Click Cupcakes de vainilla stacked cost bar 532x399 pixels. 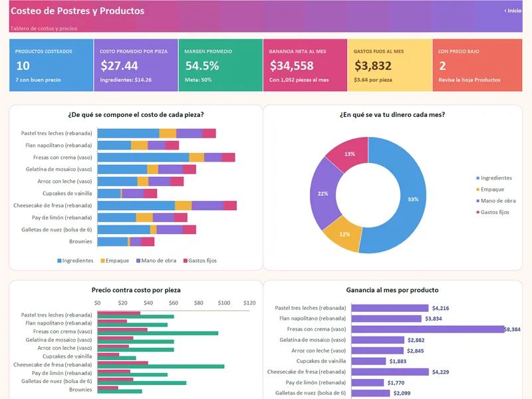tap(127, 194)
